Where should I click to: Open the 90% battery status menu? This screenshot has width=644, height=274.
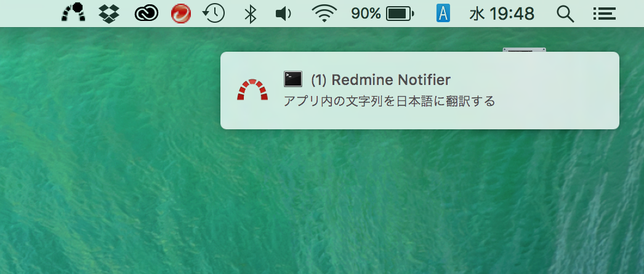(x=382, y=14)
